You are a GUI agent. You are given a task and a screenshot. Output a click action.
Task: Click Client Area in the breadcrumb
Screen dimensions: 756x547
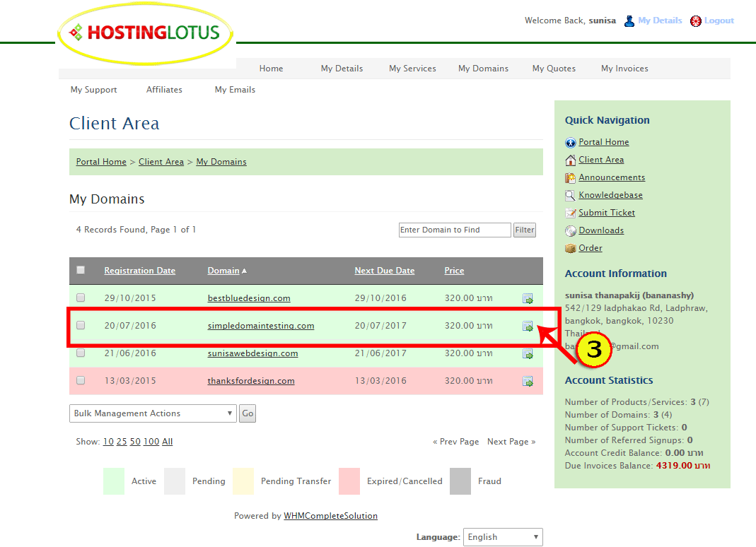click(x=161, y=162)
